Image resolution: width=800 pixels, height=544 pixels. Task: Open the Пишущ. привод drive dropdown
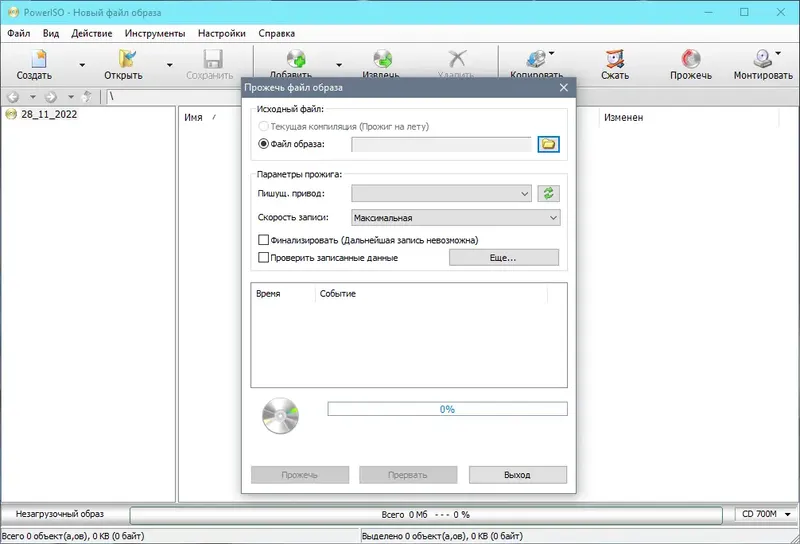pos(441,193)
